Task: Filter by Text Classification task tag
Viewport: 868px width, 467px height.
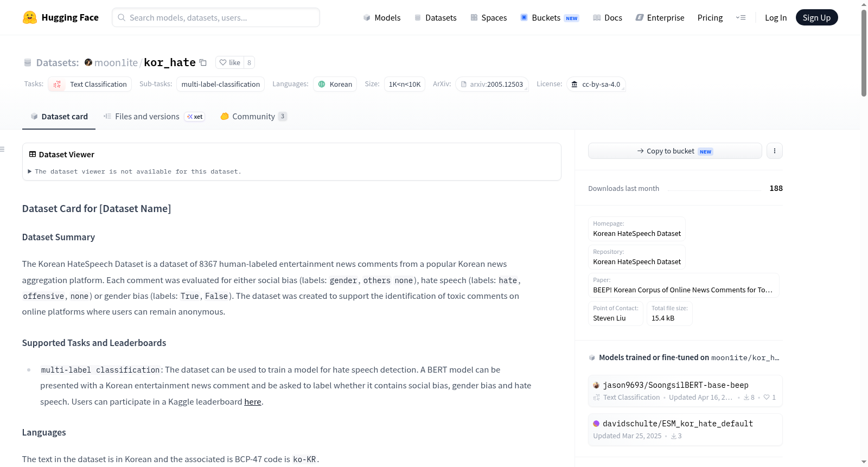Action: [90, 84]
